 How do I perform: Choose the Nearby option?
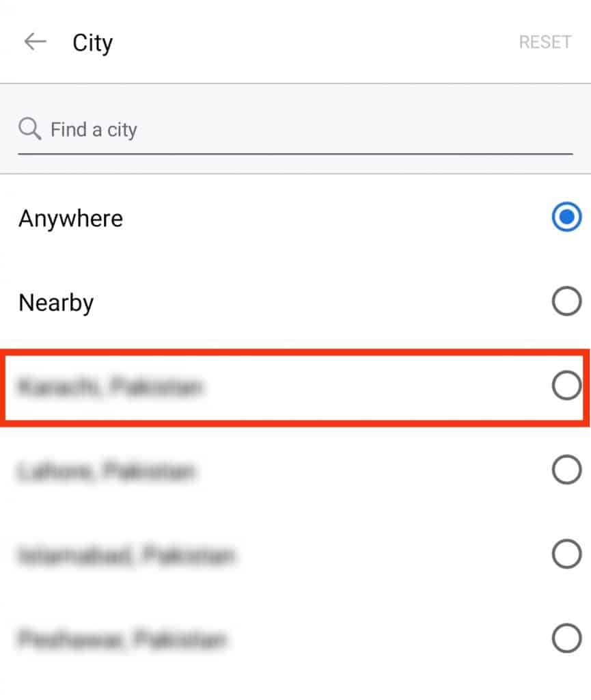click(x=566, y=301)
